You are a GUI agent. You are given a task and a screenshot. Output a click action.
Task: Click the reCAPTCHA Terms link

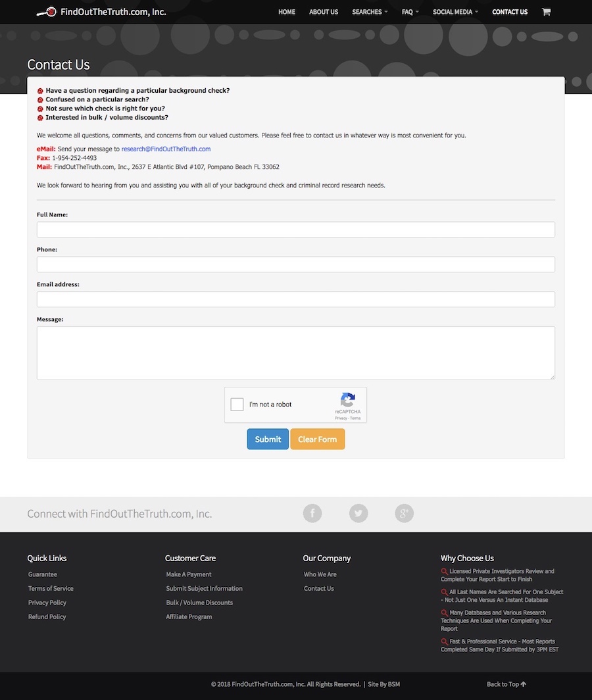pos(355,418)
